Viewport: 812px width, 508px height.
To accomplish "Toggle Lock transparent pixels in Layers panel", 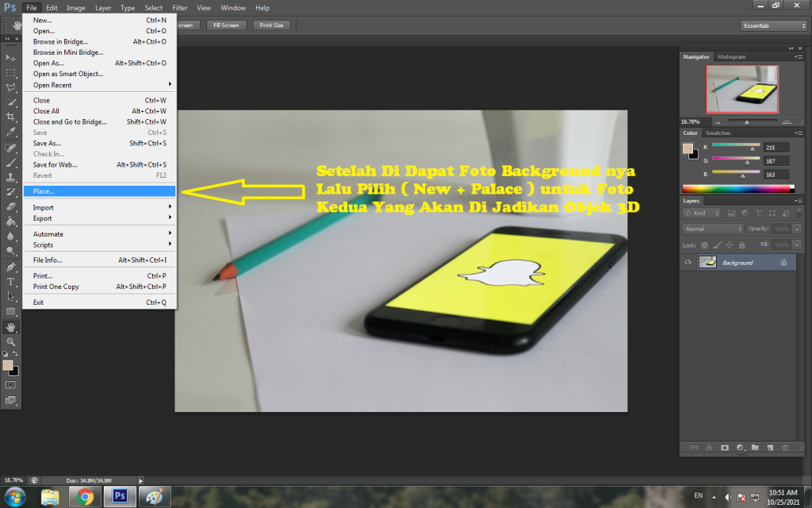I will [704, 244].
